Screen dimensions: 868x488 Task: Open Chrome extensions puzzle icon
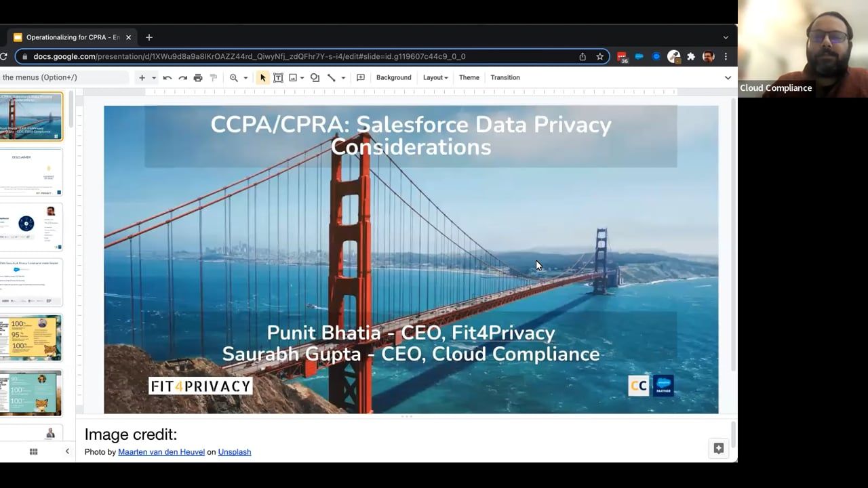coord(692,56)
